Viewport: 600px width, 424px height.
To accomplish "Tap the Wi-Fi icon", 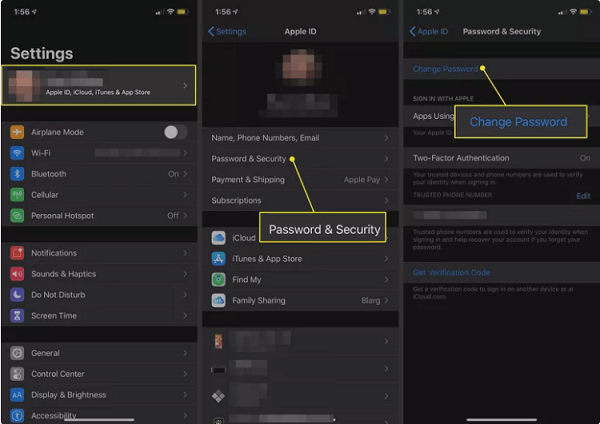I will [x=17, y=153].
